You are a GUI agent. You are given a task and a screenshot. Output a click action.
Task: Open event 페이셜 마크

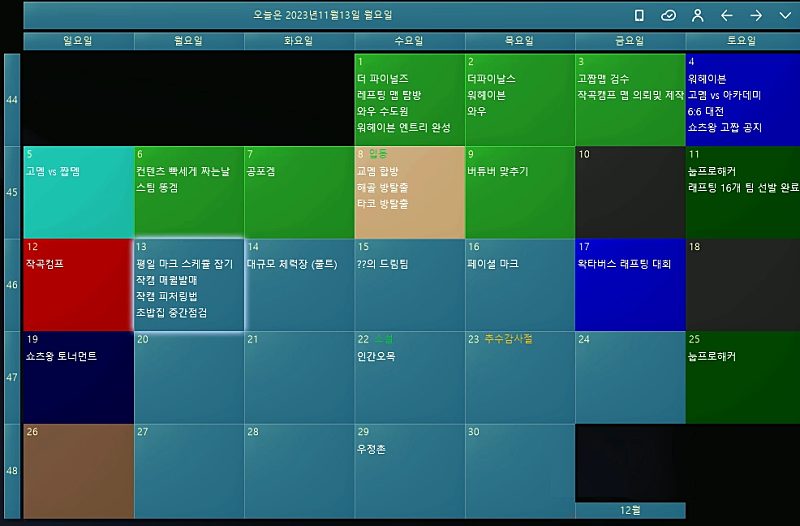[x=493, y=264]
